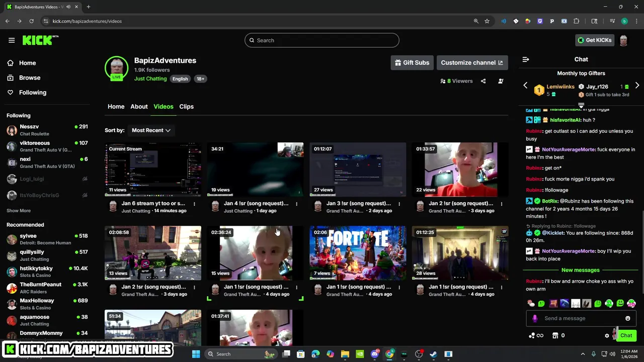Viewport: 644px width, 362px height.
Task: Open options menu for Jan 6 stream video
Action: point(194,204)
